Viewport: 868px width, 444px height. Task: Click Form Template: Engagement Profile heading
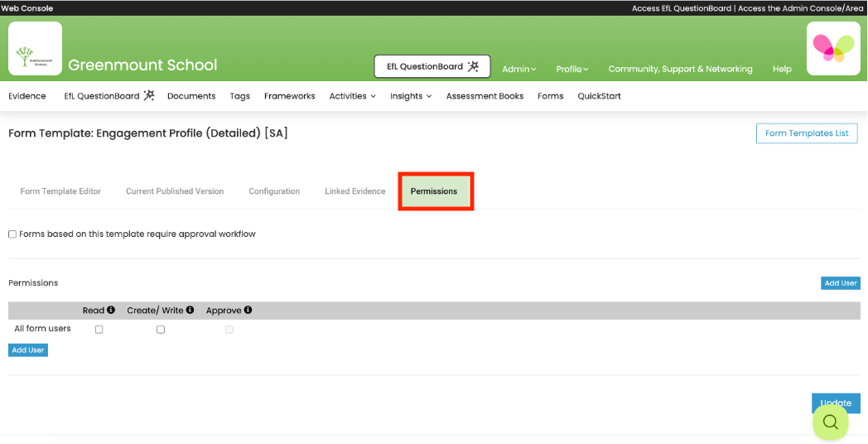coord(148,133)
